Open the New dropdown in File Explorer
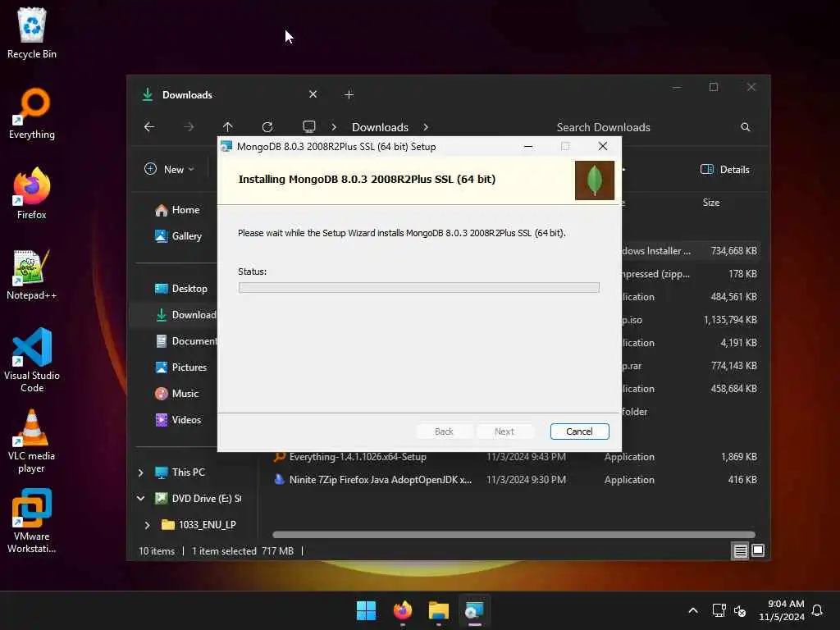This screenshot has height=630, width=840. 169,169
